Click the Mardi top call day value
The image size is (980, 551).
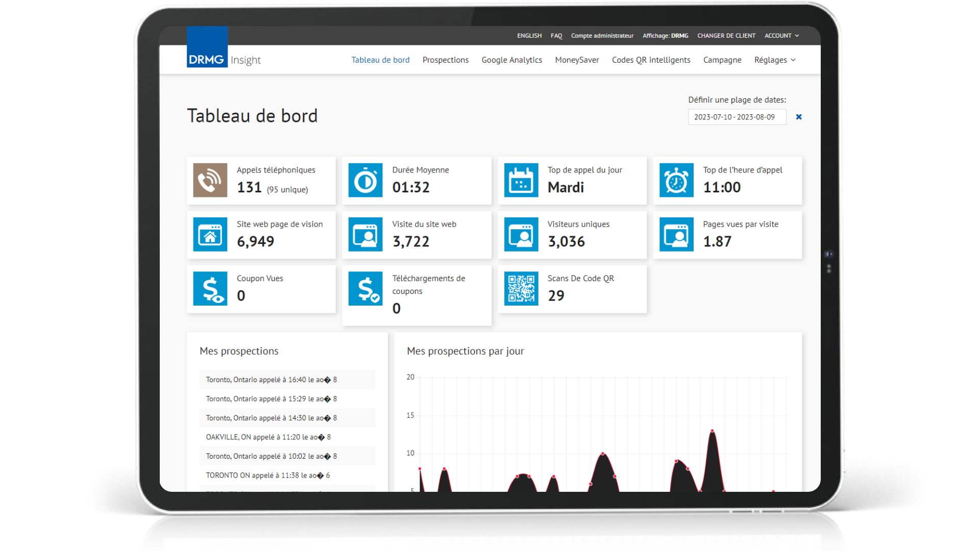click(566, 187)
